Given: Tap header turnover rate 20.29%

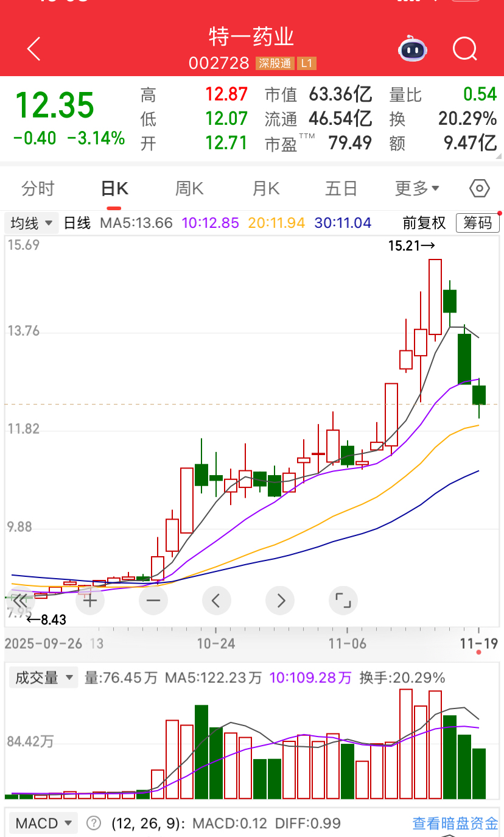Looking at the screenshot, I should [x=468, y=118].
